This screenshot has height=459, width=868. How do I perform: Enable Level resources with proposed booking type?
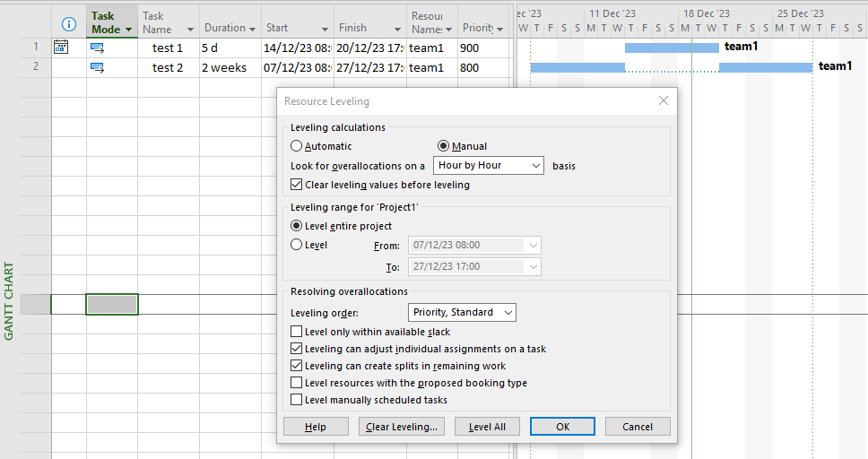coord(297,383)
